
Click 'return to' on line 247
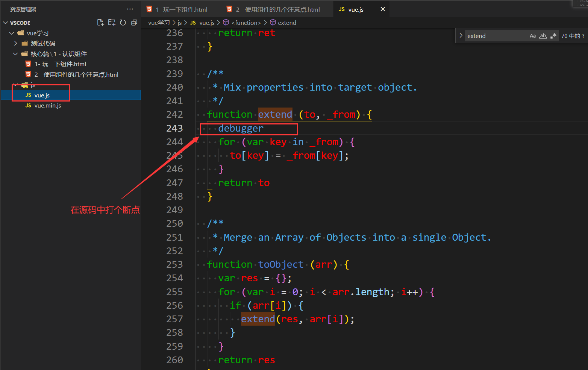(x=244, y=183)
